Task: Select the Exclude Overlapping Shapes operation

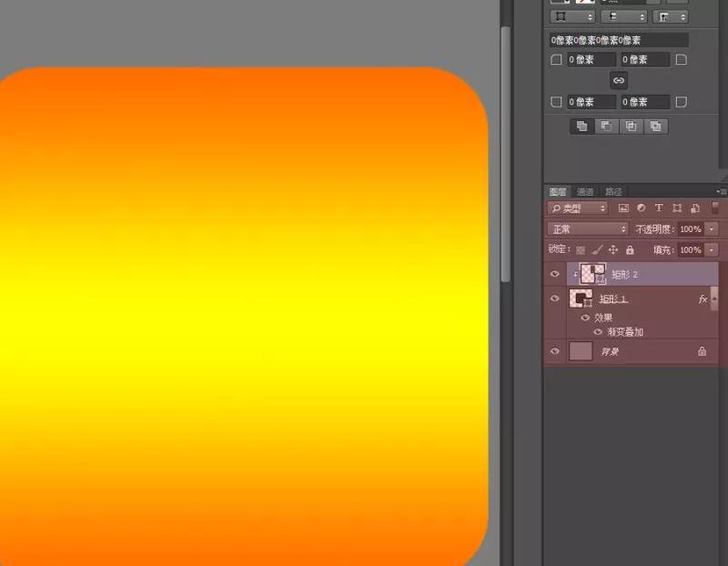Action: (655, 126)
